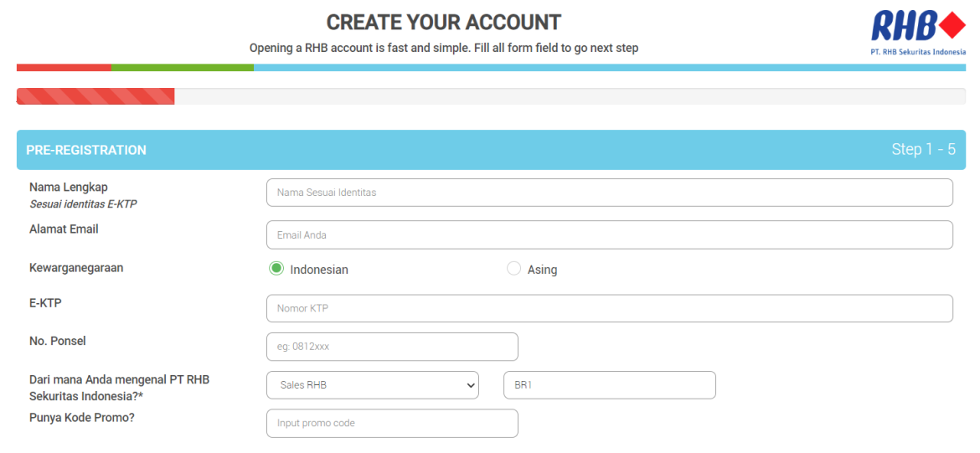Click the Punya Kode Promo label

click(82, 418)
